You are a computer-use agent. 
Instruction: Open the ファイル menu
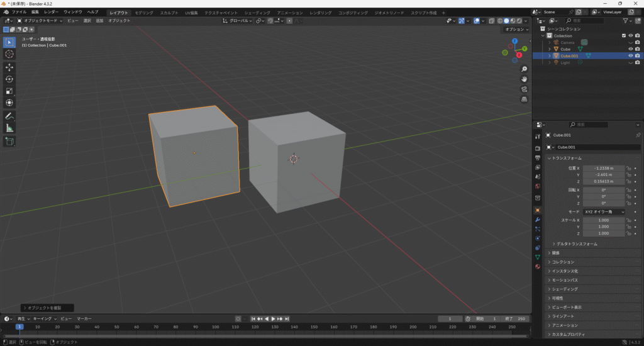(19, 13)
